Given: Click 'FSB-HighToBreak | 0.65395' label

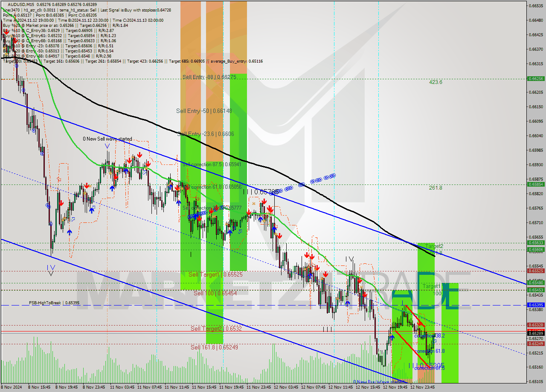Looking at the screenshot, I should click(x=54, y=303).
